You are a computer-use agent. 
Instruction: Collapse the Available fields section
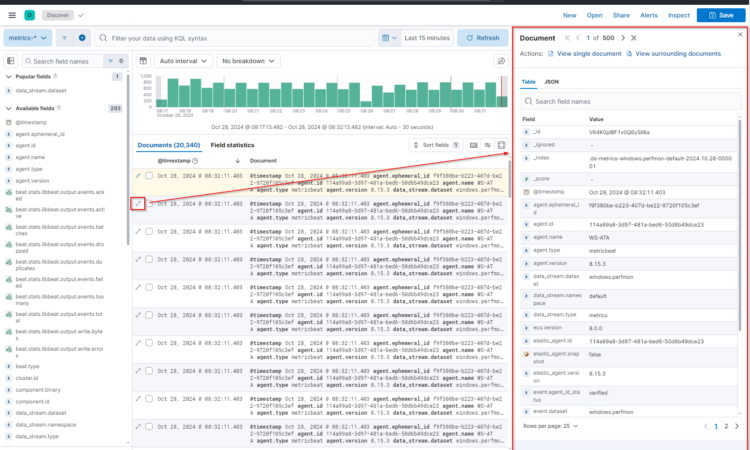coord(9,109)
